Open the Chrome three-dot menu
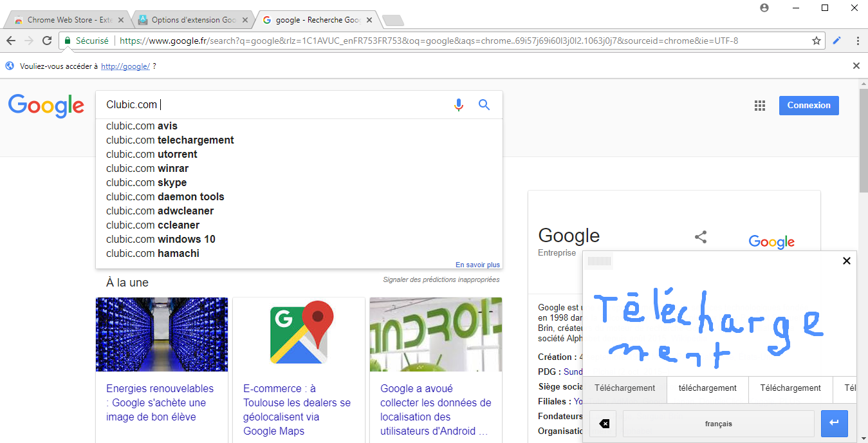The image size is (868, 443). click(858, 41)
